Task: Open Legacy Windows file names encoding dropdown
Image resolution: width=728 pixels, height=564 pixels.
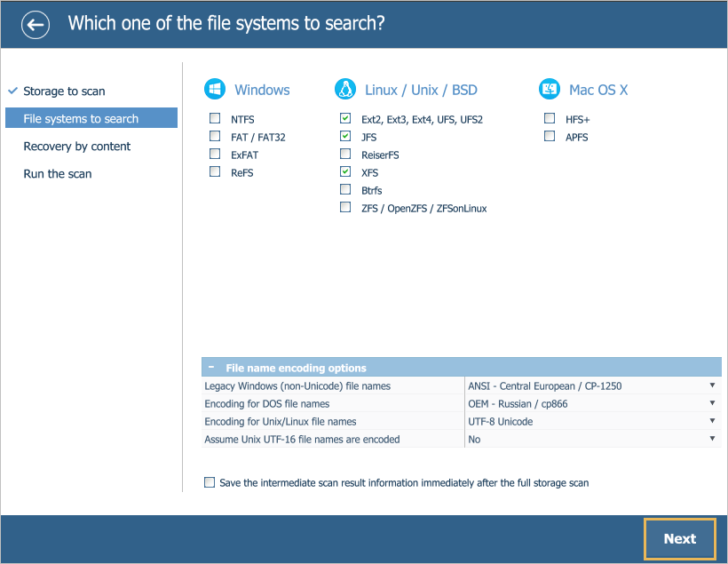Action: click(x=592, y=385)
